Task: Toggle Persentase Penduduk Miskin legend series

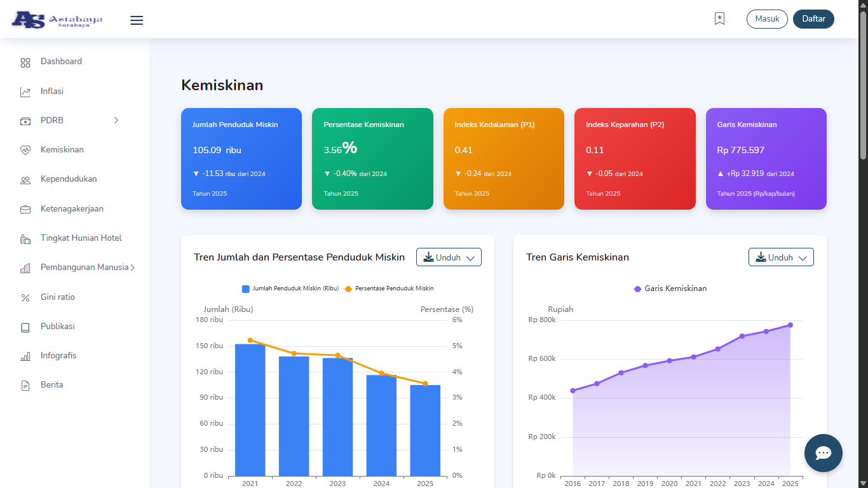Action: (389, 288)
